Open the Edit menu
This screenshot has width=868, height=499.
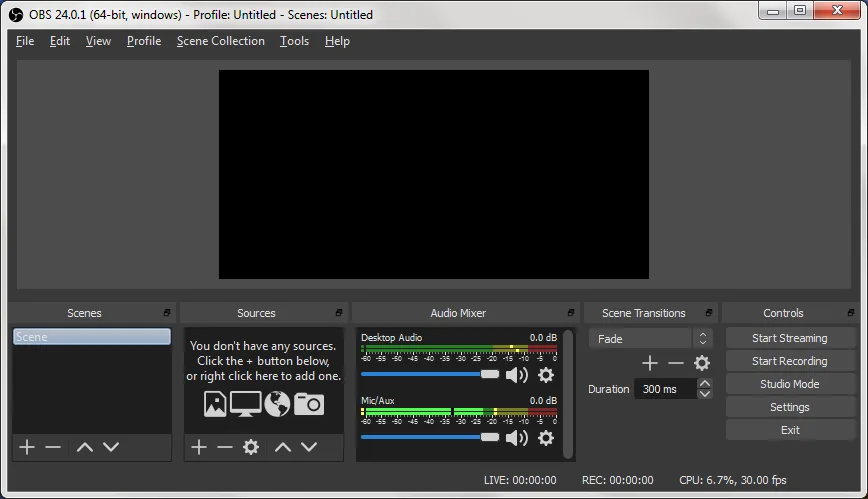[60, 41]
